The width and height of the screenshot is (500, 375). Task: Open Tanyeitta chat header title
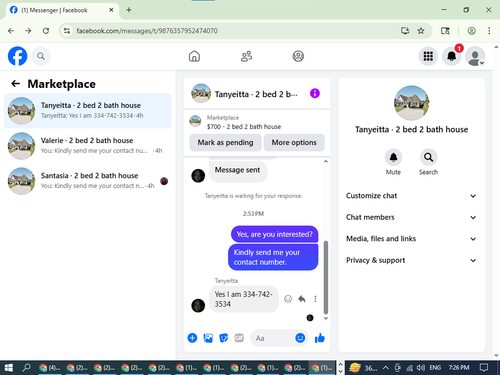click(256, 94)
